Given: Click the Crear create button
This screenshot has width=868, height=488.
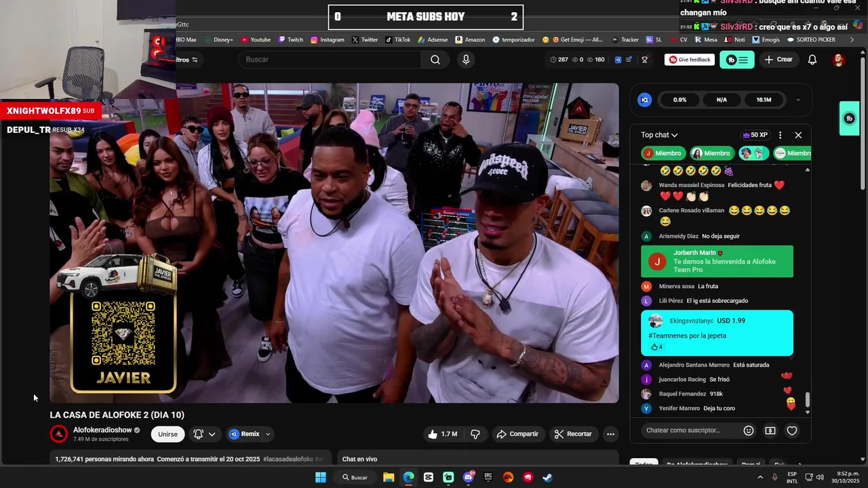Looking at the screenshot, I should (x=778, y=60).
